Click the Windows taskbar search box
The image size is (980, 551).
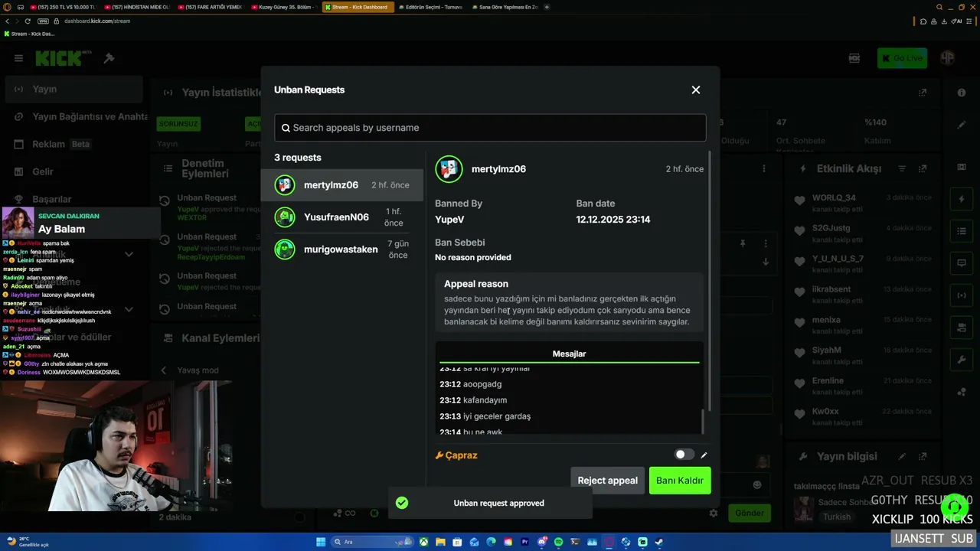coord(371,542)
